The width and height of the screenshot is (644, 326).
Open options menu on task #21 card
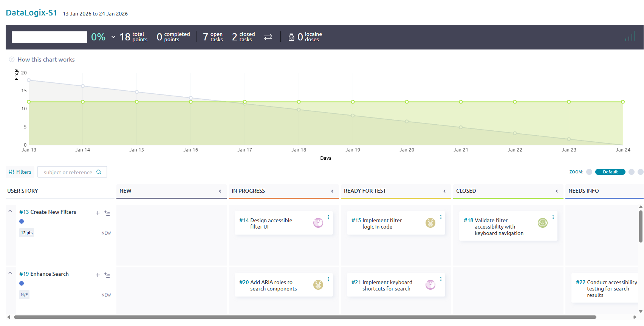(x=441, y=279)
